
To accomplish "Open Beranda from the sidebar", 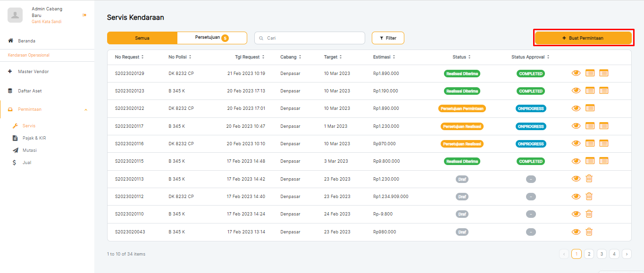I will [x=26, y=41].
